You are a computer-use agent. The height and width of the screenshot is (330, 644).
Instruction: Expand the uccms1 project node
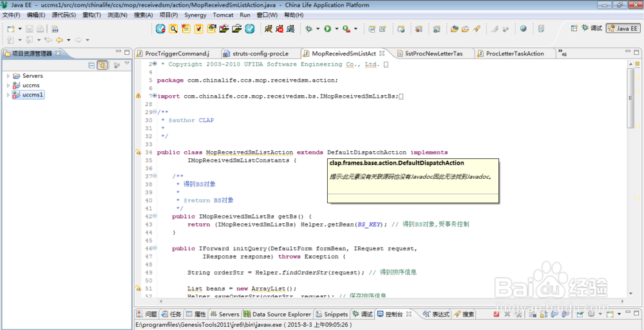[x=8, y=95]
